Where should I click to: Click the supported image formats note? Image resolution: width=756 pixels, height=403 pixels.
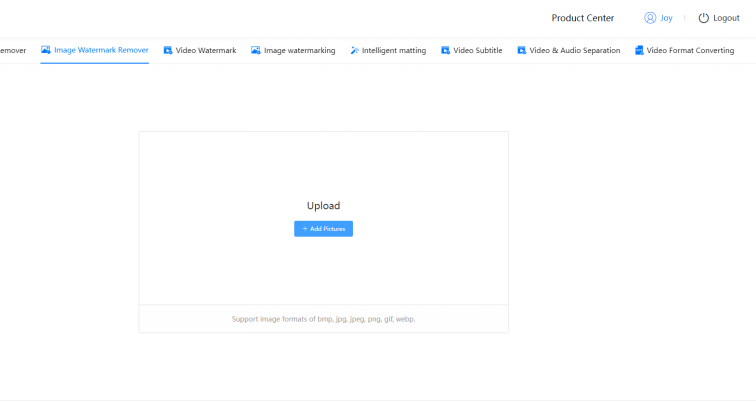[x=323, y=319]
